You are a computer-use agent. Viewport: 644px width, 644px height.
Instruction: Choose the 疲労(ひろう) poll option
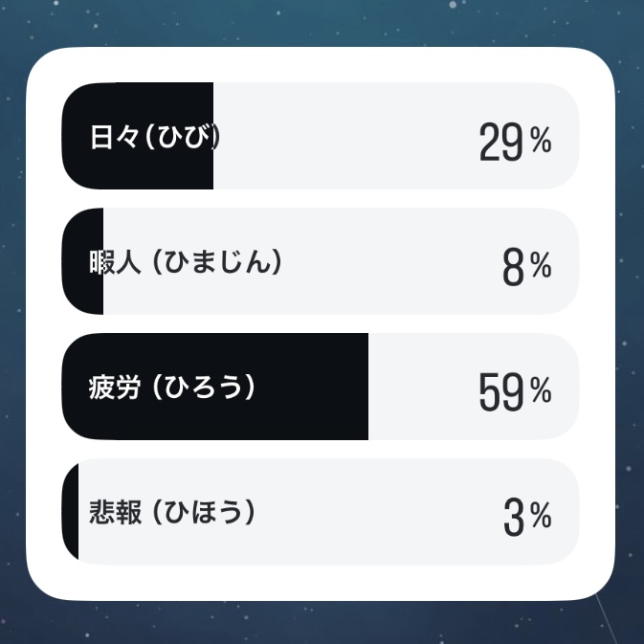321,387
